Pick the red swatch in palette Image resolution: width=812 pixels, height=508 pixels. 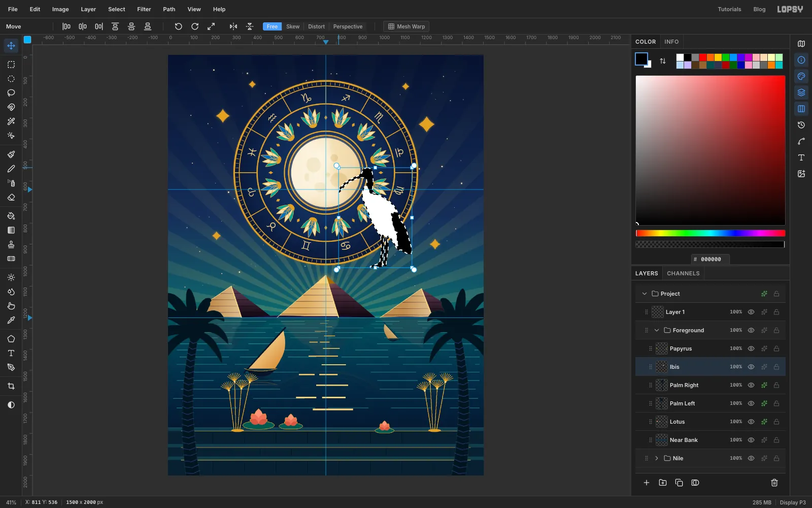tap(703, 57)
